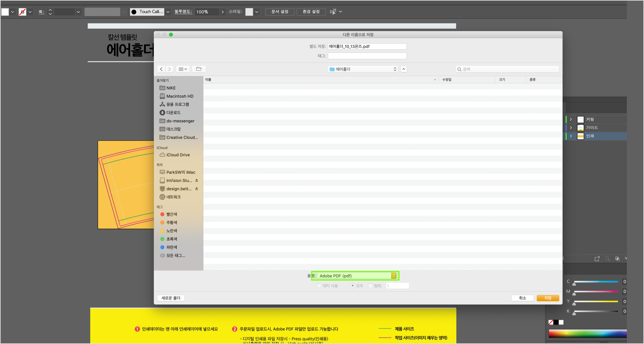
Task: Click the export asset icon in layers panel
Action: tap(597, 259)
